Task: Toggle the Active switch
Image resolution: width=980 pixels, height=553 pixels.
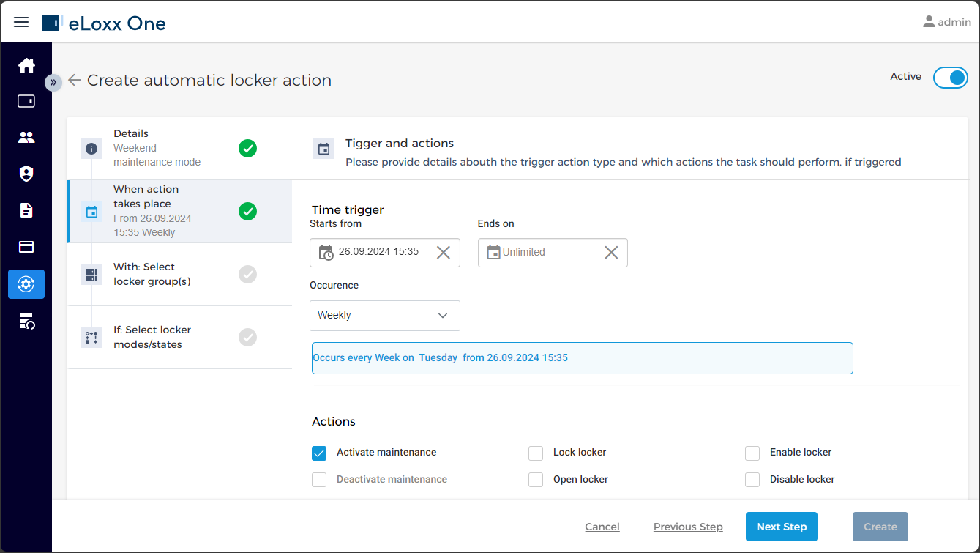Action: pyautogui.click(x=950, y=78)
